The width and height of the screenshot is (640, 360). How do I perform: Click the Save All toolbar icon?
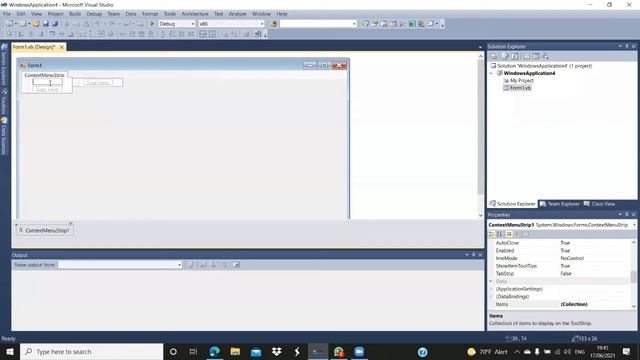55,24
